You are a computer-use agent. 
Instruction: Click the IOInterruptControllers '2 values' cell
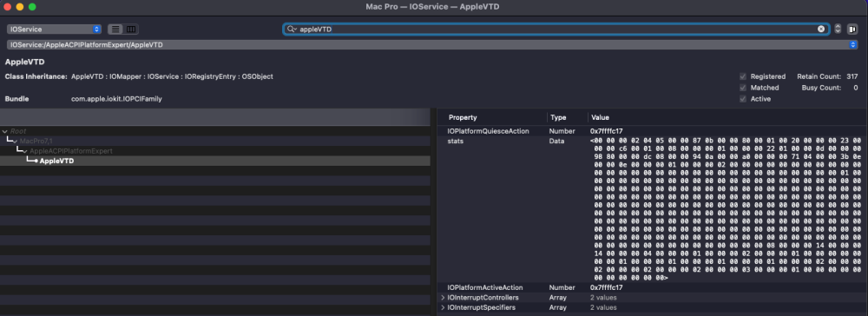(x=603, y=298)
